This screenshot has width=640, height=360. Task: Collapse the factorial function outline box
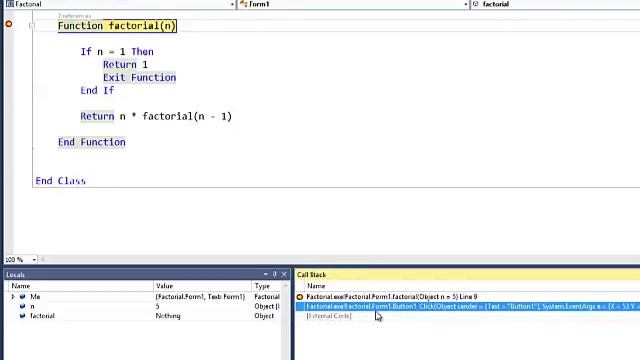[32, 26]
